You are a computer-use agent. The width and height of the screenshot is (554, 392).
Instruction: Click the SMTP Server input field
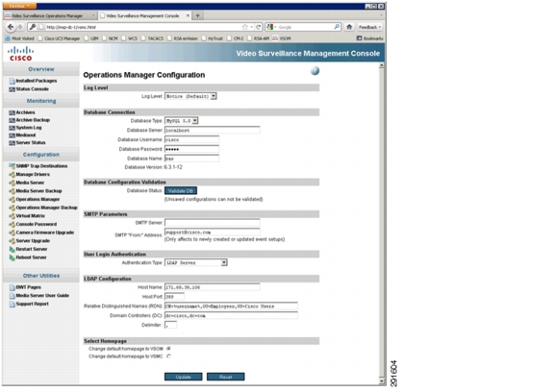[x=213, y=223]
